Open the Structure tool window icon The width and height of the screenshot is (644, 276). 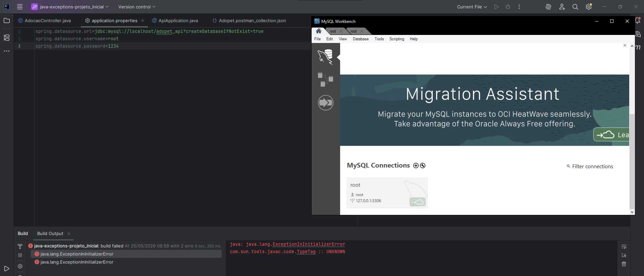[7, 38]
